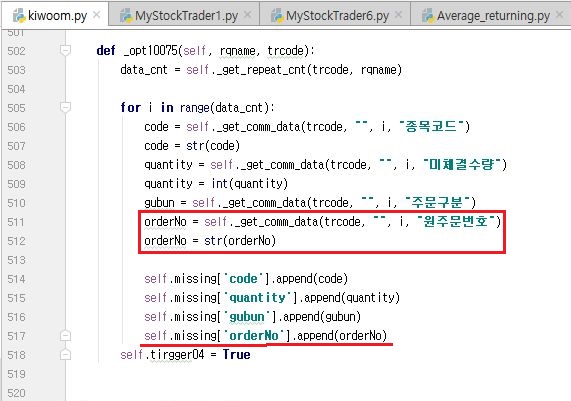Click 'data_cnt' variable on line 503
The image size is (571, 401).
144,69
